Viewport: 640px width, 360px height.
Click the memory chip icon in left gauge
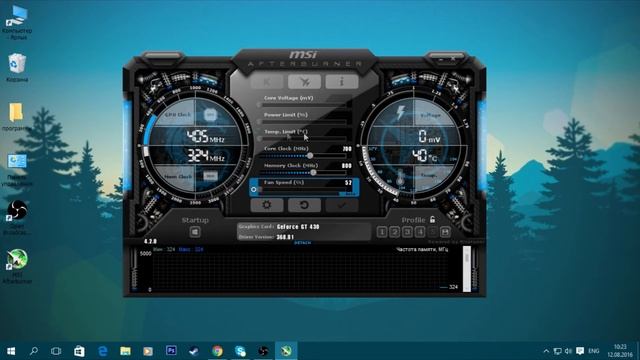click(x=210, y=176)
